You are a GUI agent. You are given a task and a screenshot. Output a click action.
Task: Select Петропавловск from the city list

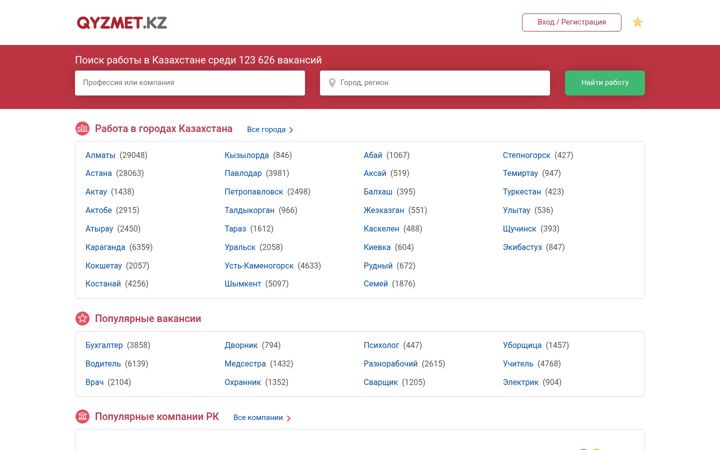tap(253, 191)
